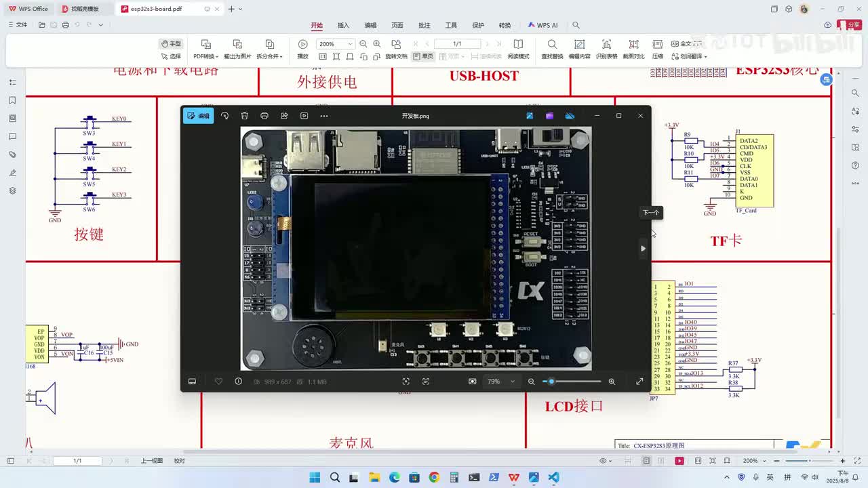Image resolution: width=868 pixels, height=488 pixels.
Task: Click the 压缩 compress tool
Action: coord(658,49)
